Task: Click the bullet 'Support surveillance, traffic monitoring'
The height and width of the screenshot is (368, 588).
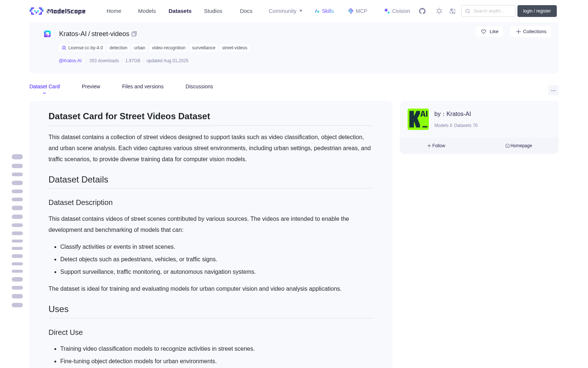Action: point(158,272)
